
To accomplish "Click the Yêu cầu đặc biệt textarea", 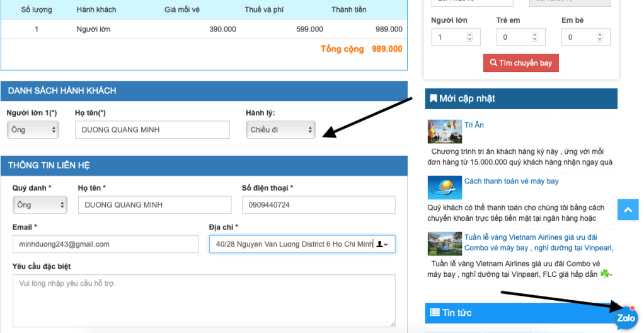I will coord(204,300).
